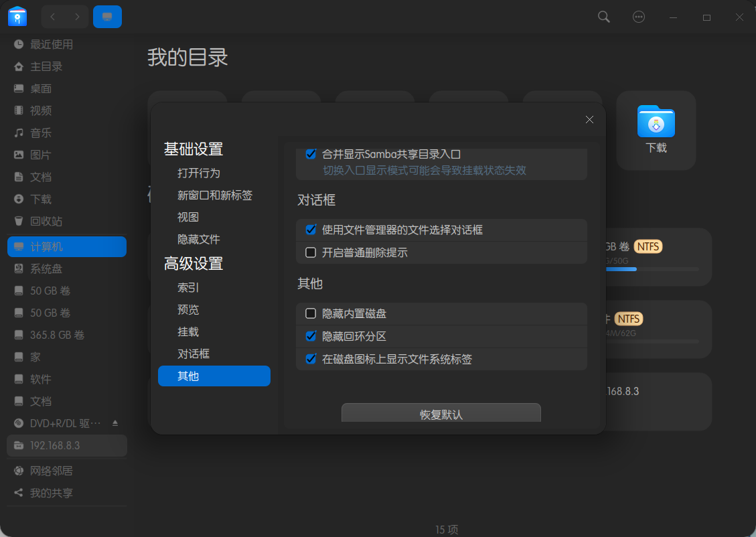Click the share icon beside 我的共享
756x537 pixels.
tap(19, 493)
